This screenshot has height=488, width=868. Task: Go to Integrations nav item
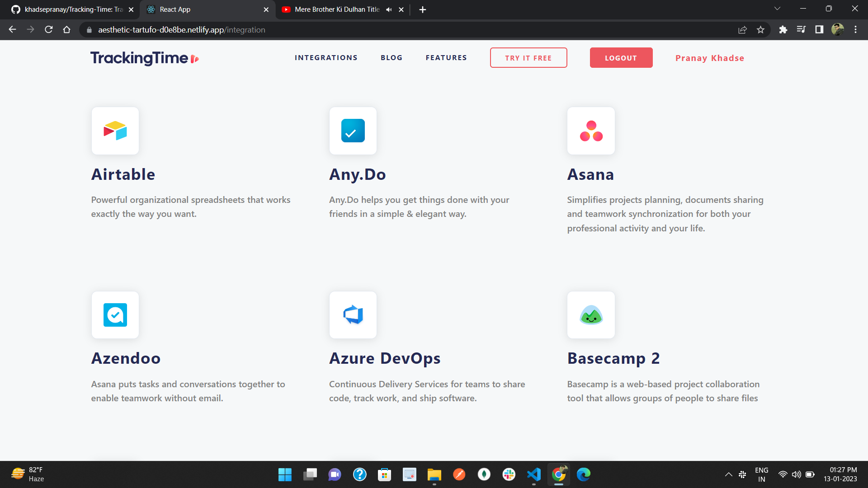[326, 58]
